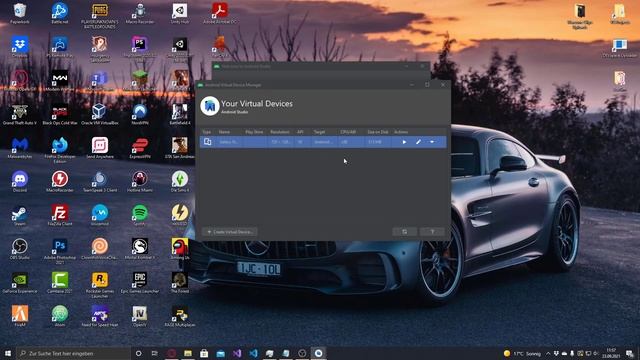640x360 pixels.
Task: Open the Black Ops Cold War shortcut
Action: pos(60,115)
